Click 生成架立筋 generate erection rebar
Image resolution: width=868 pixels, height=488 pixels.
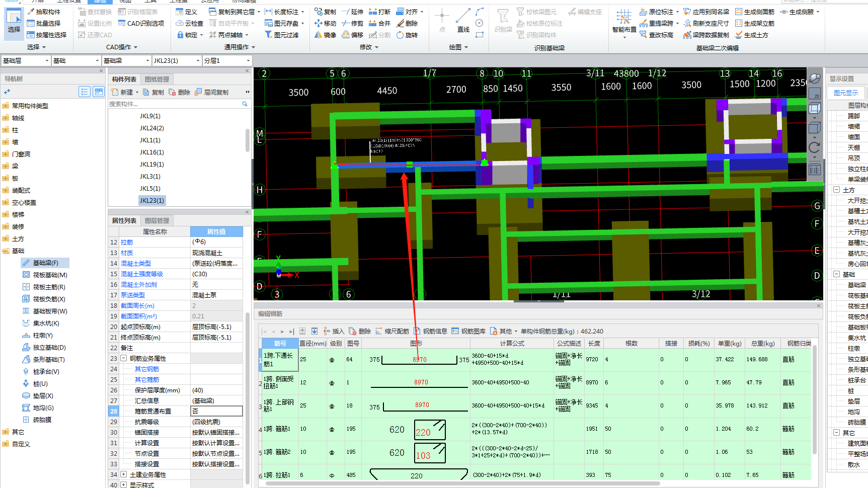[754, 23]
